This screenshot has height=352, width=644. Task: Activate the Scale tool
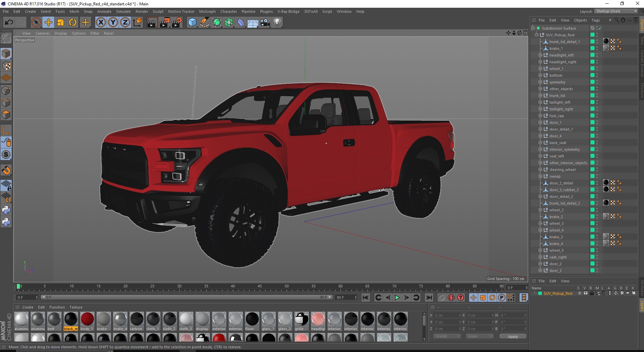(x=61, y=23)
